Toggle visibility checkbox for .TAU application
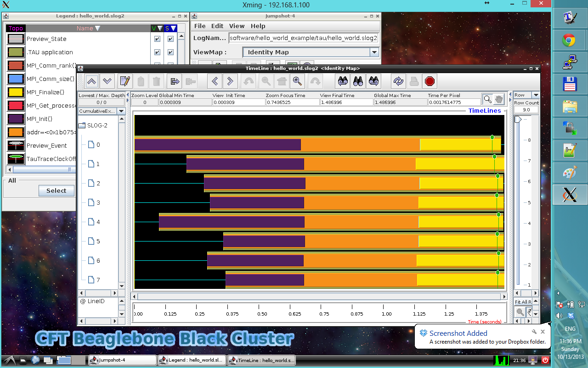Image resolution: width=588 pixels, height=368 pixels. tap(158, 52)
